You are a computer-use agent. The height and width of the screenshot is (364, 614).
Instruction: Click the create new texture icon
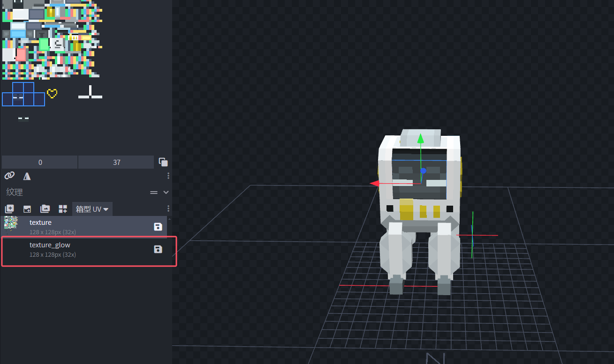pos(9,209)
